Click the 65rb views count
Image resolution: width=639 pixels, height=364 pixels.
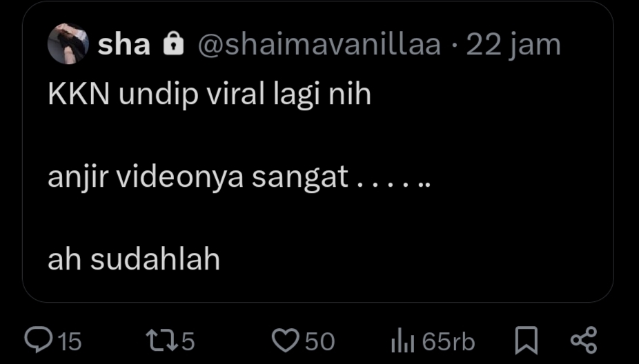point(449,341)
